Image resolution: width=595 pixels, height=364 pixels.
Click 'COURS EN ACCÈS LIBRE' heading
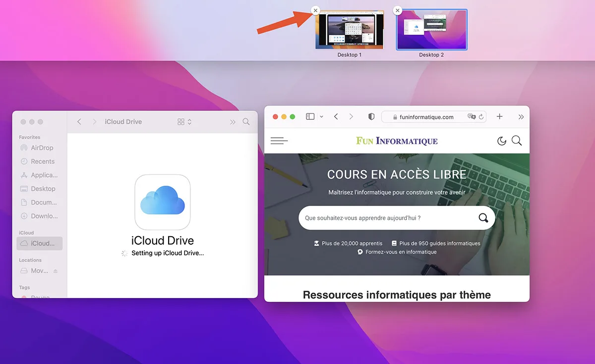[397, 174]
